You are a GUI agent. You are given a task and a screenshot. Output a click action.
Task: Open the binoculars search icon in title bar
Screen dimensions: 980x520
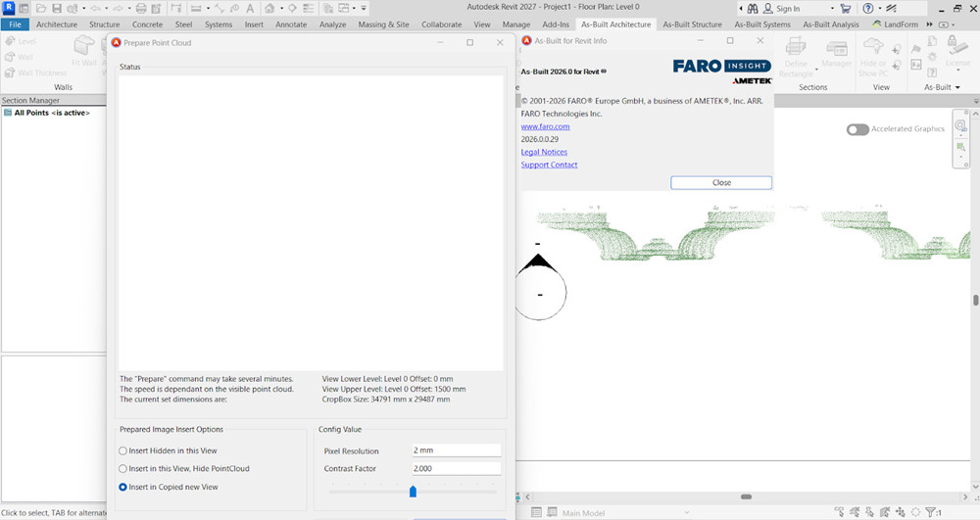753,8
